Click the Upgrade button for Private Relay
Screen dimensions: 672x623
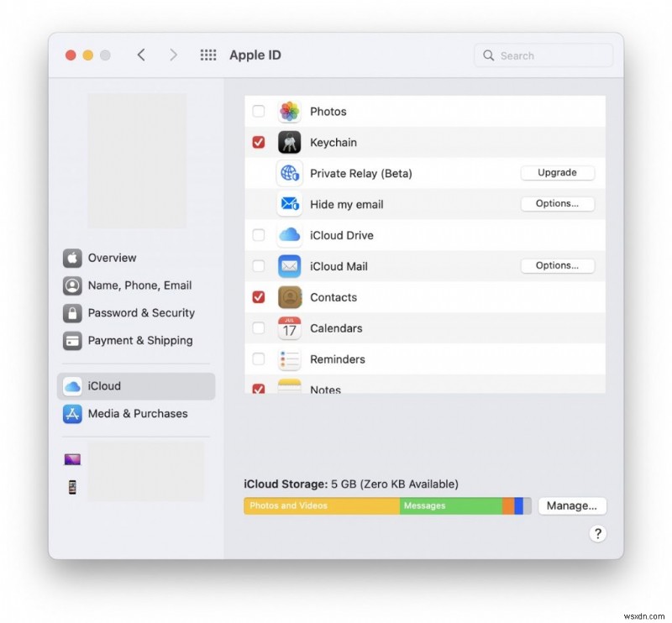coord(557,172)
